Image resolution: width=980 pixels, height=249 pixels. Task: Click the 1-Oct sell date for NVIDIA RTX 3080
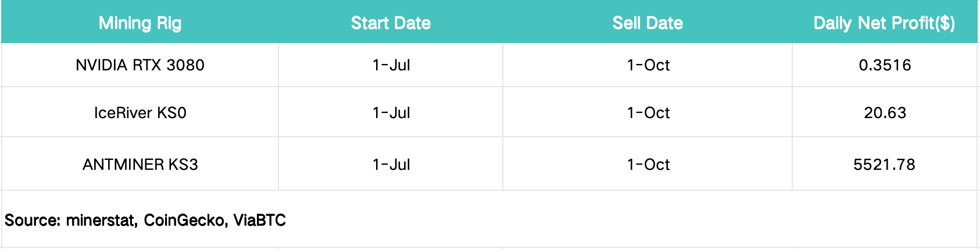[x=648, y=65]
